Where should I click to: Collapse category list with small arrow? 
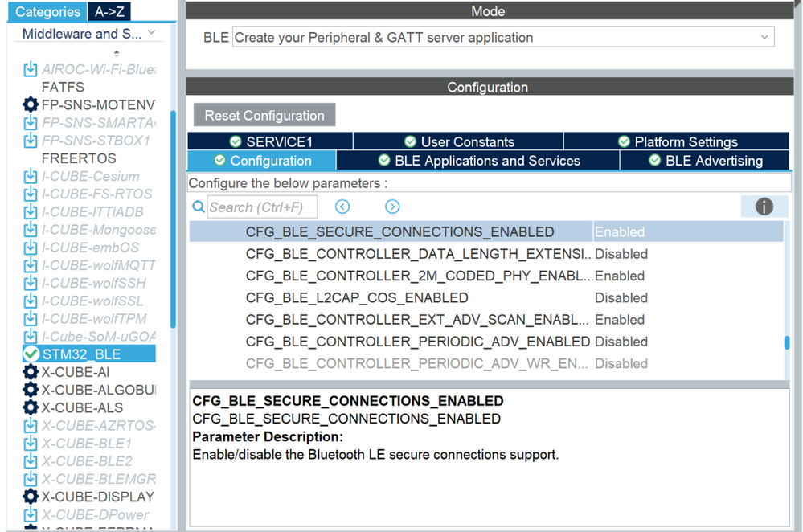click(x=117, y=53)
